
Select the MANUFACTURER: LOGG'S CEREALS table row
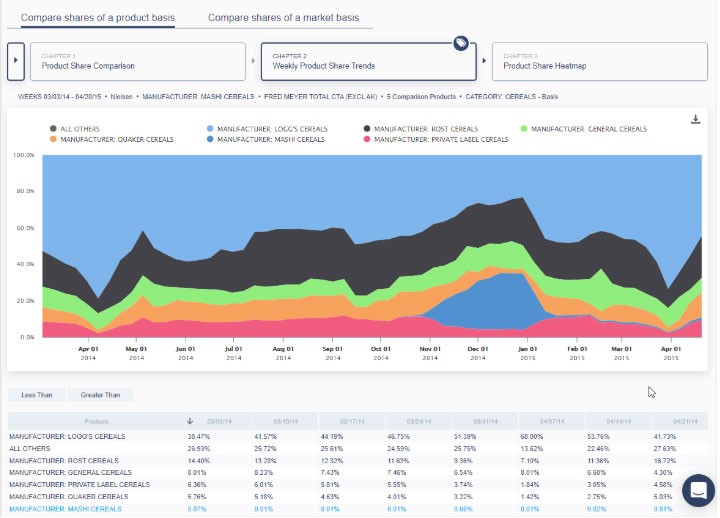(x=358, y=436)
